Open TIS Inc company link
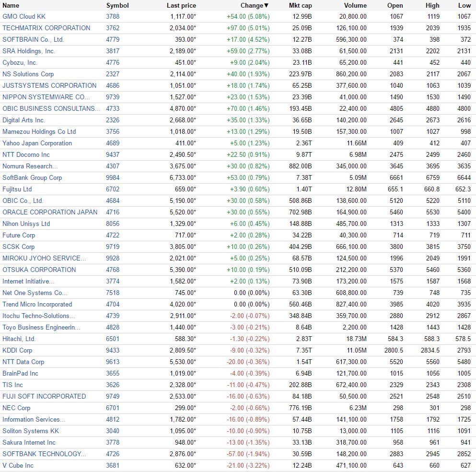This screenshot has height=472, width=476. click(x=12, y=386)
